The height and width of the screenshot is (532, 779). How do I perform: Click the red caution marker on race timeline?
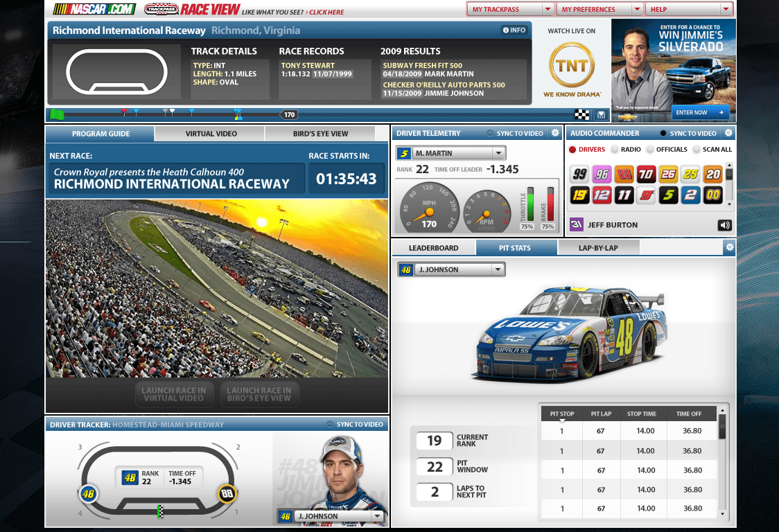[124, 112]
